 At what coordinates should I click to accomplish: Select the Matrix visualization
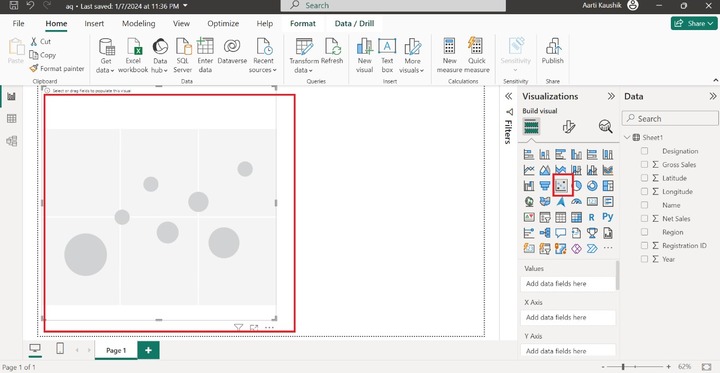click(x=577, y=217)
